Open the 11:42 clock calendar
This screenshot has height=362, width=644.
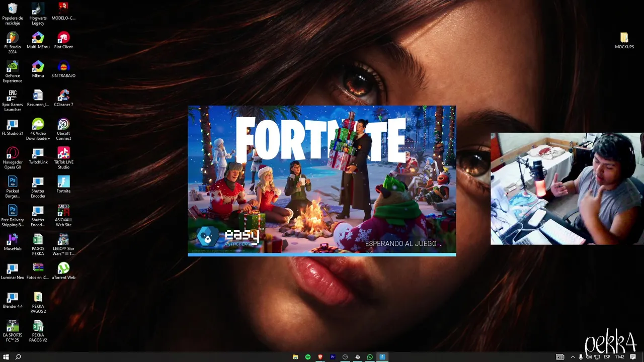point(619,357)
